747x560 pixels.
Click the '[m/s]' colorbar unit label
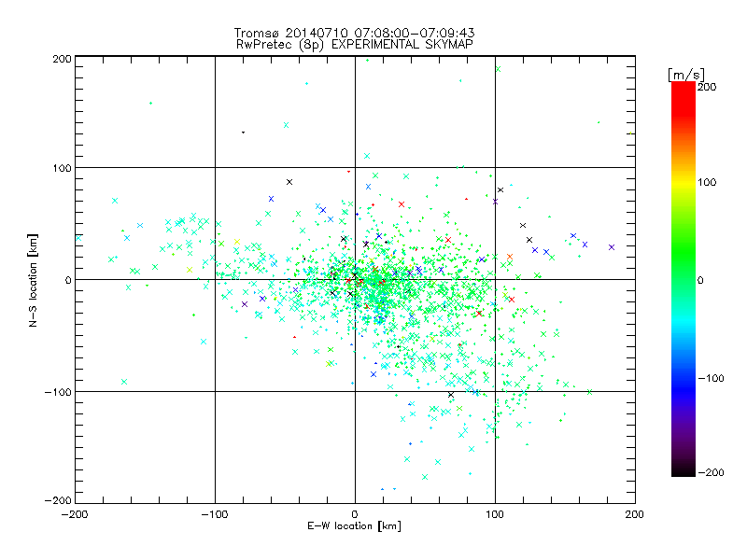pos(686,75)
